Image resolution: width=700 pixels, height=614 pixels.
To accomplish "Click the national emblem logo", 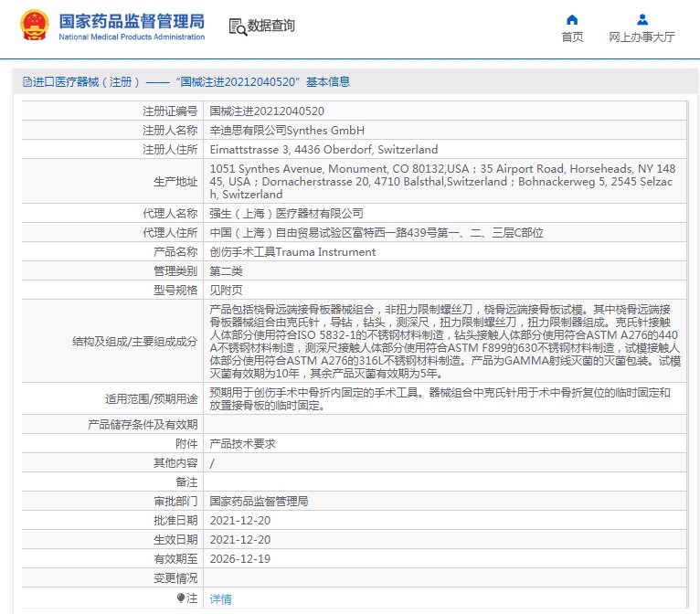I will 36,26.
